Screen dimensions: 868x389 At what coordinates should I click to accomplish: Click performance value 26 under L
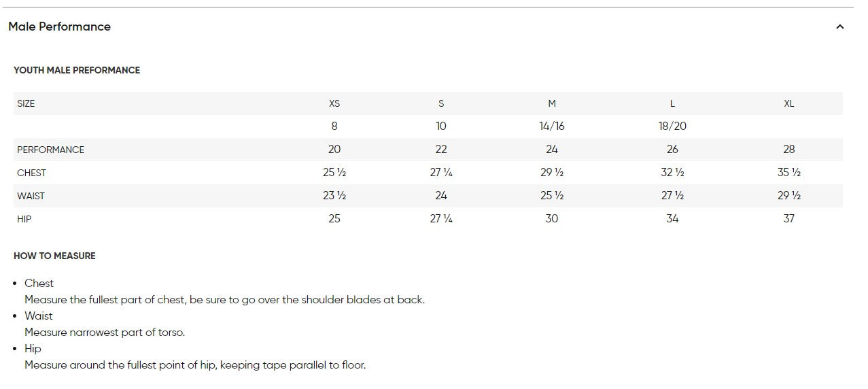pyautogui.click(x=672, y=150)
